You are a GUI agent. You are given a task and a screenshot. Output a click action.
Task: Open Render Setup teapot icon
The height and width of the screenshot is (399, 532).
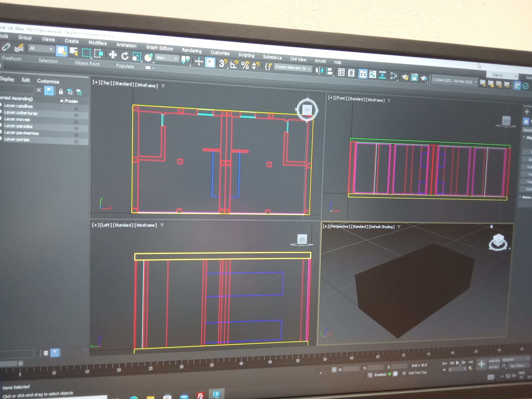coord(405,77)
